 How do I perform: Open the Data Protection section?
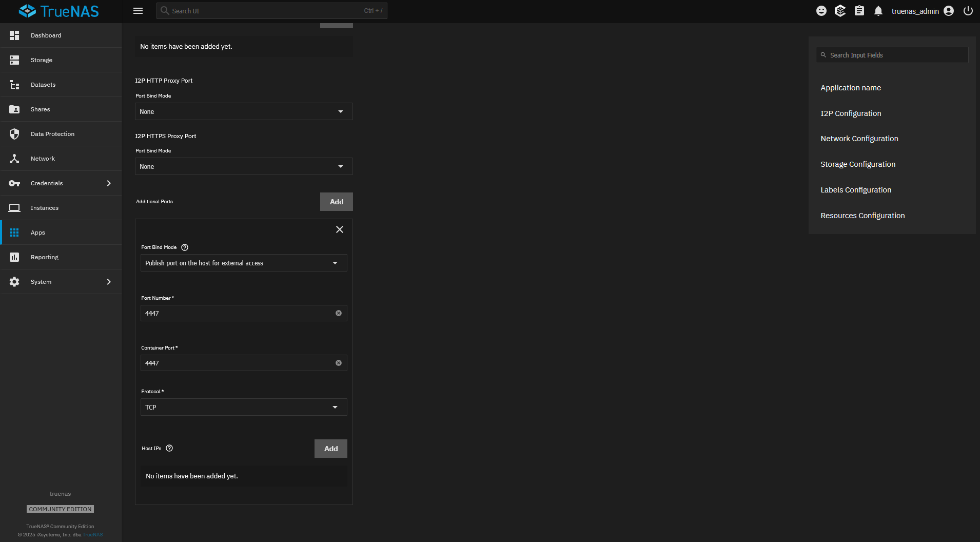pos(52,133)
